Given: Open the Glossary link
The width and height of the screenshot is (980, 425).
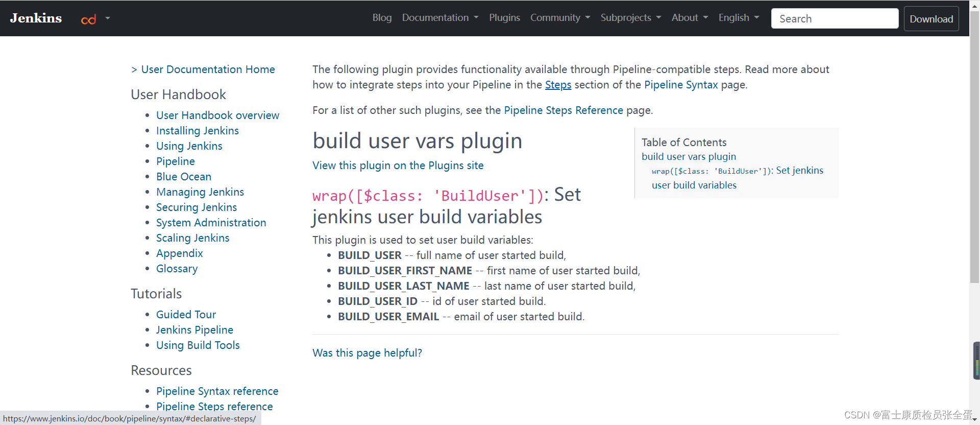Looking at the screenshot, I should [x=177, y=269].
